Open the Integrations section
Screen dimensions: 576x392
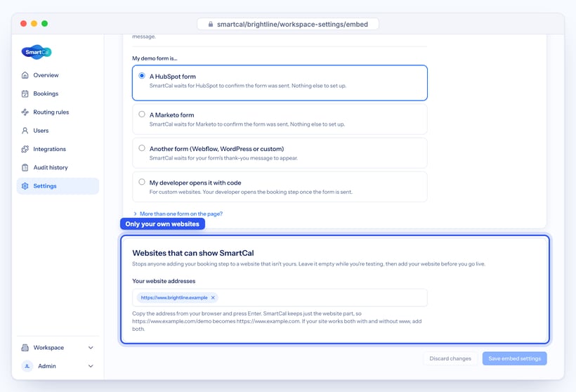pos(58,149)
